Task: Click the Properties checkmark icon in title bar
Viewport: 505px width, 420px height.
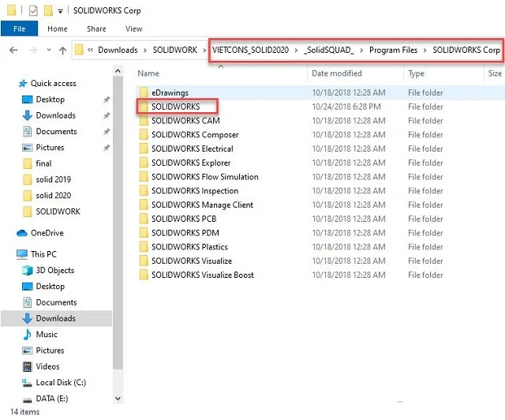Action: coord(33,11)
